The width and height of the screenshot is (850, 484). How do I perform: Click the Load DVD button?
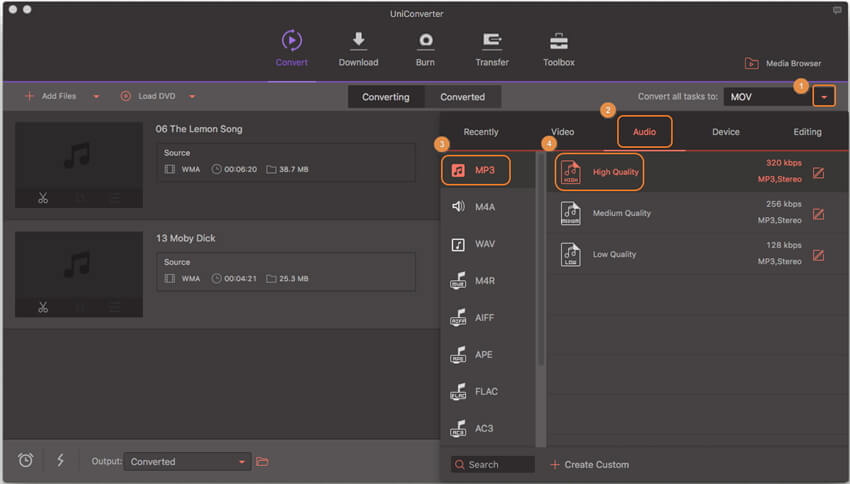click(x=147, y=96)
